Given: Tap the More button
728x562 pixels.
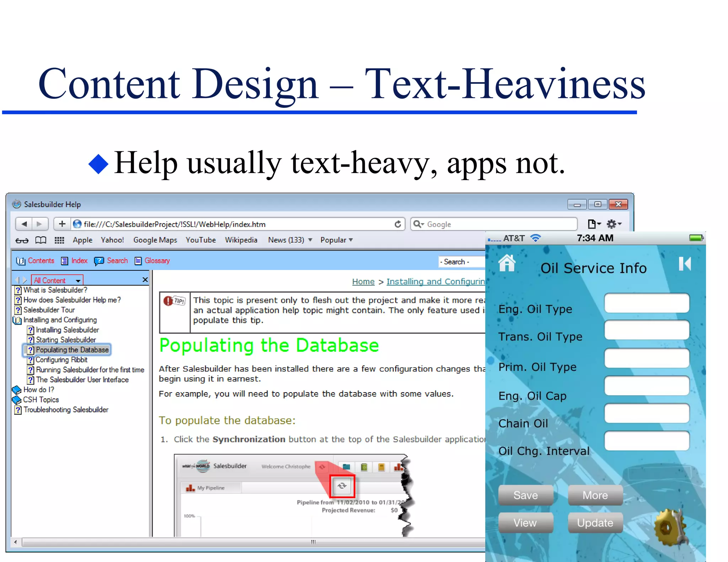Looking at the screenshot, I should tap(595, 495).
